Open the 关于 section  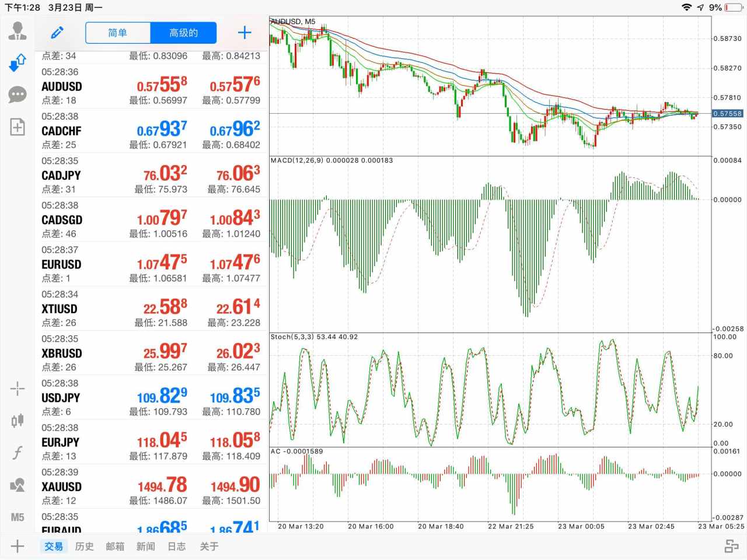[209, 547]
